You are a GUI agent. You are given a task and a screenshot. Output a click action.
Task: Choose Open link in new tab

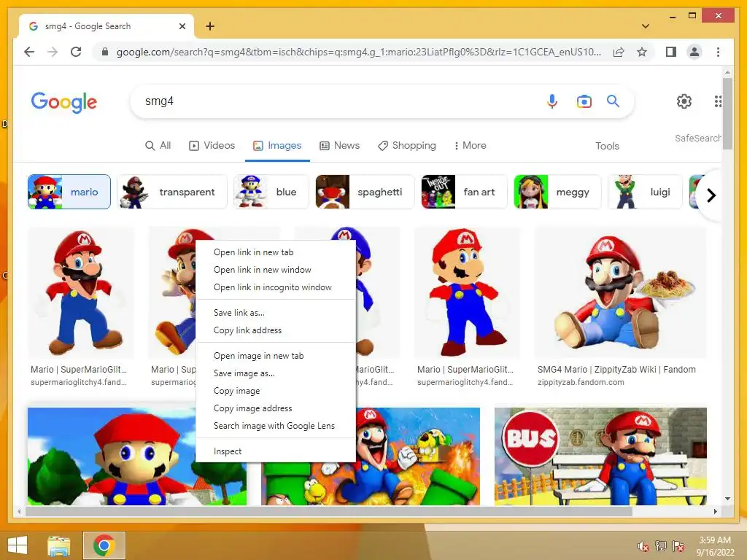coord(276,252)
